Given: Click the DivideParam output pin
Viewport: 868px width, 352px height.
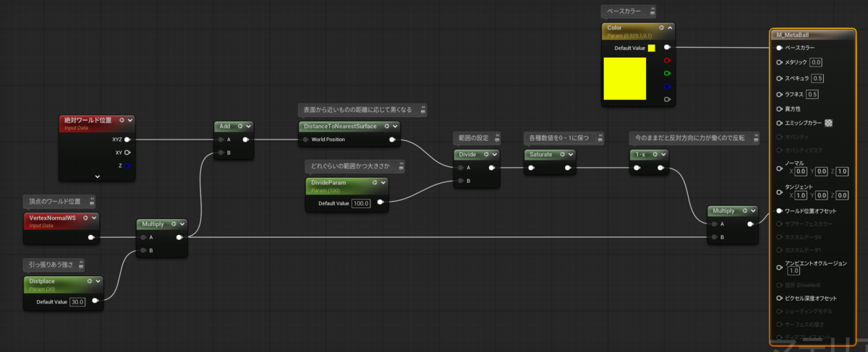Looking at the screenshot, I should (381, 203).
